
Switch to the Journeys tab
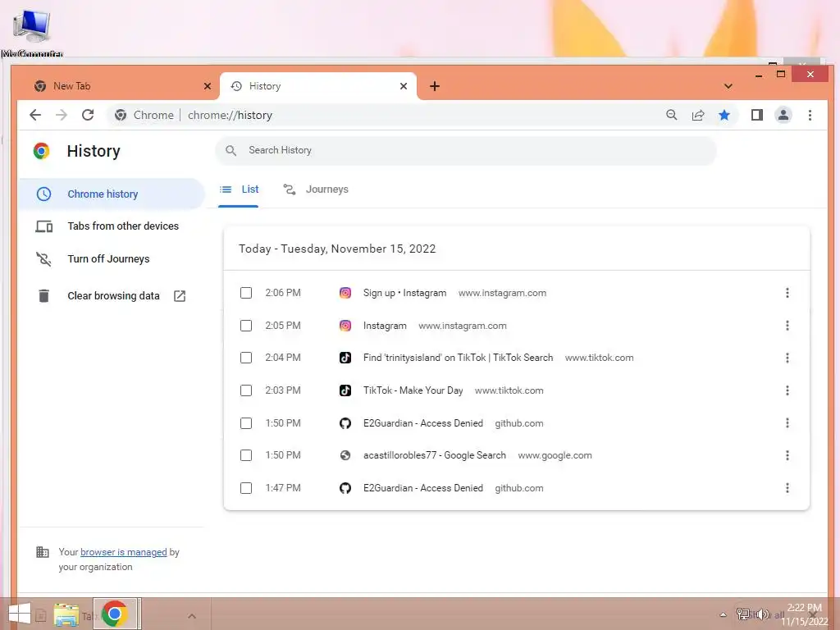pos(316,189)
